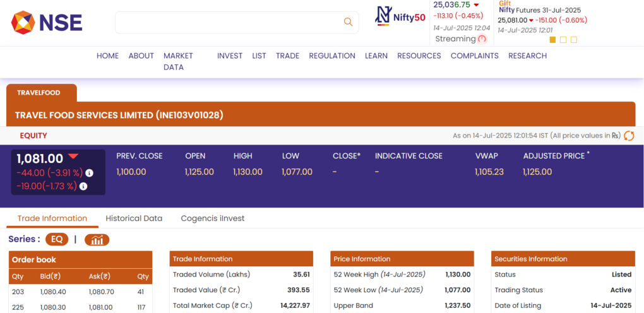Click the VWAP value 1,105.23
644x313 pixels.
[489, 172]
